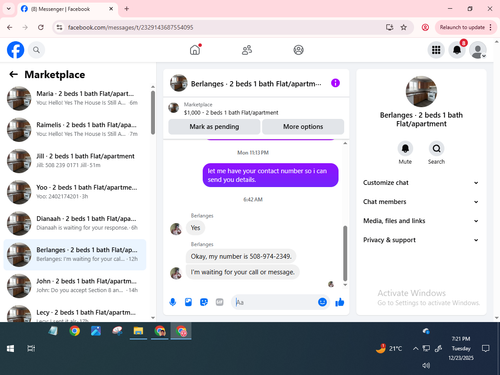
Task: Click the Mark as pending button
Action: tap(214, 127)
